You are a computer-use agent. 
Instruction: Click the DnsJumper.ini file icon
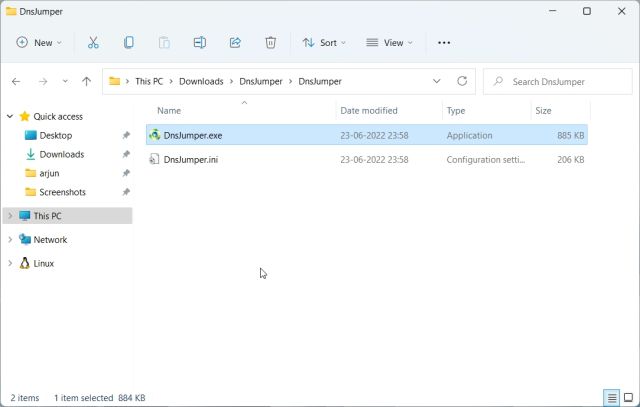[154, 159]
